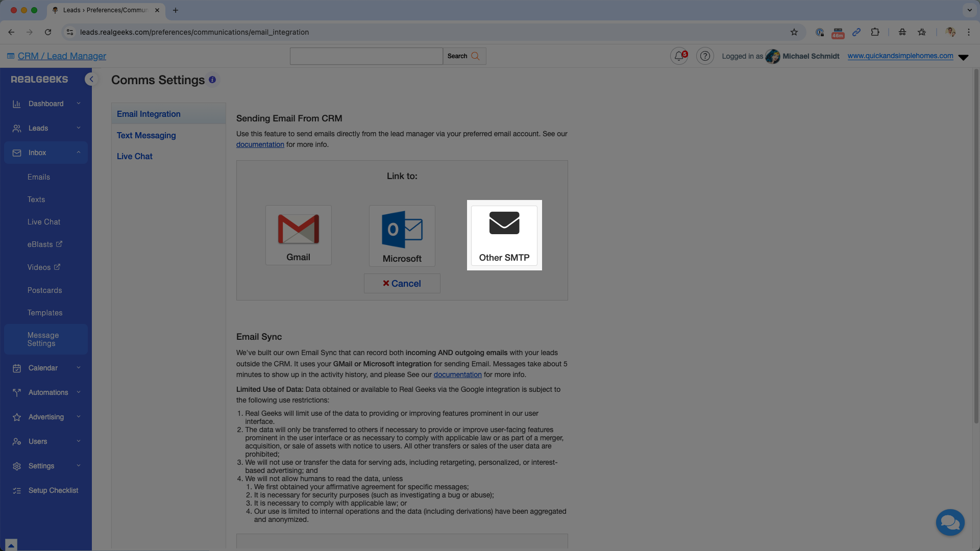The image size is (980, 551).
Task: Expand the Dashboard sidebar menu
Action: (x=46, y=104)
